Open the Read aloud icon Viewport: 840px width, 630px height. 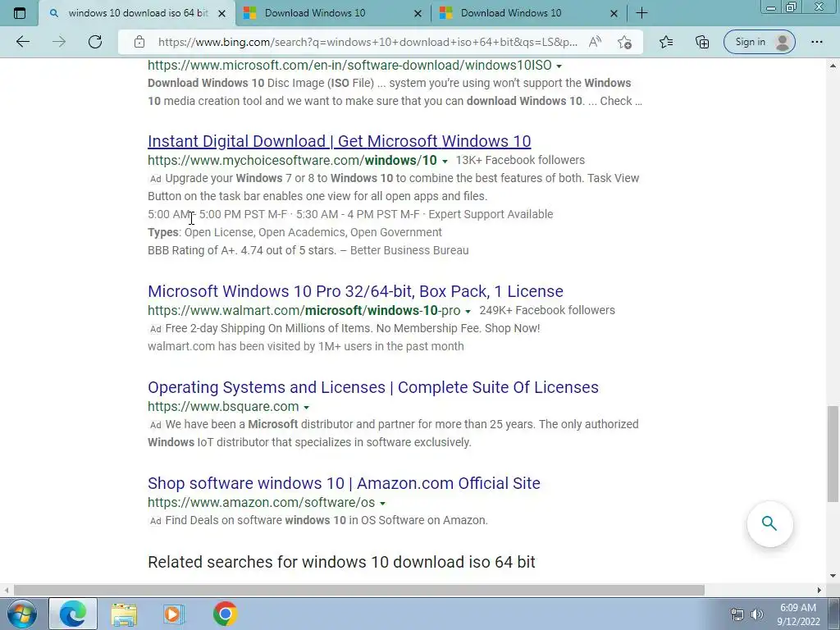tap(595, 42)
